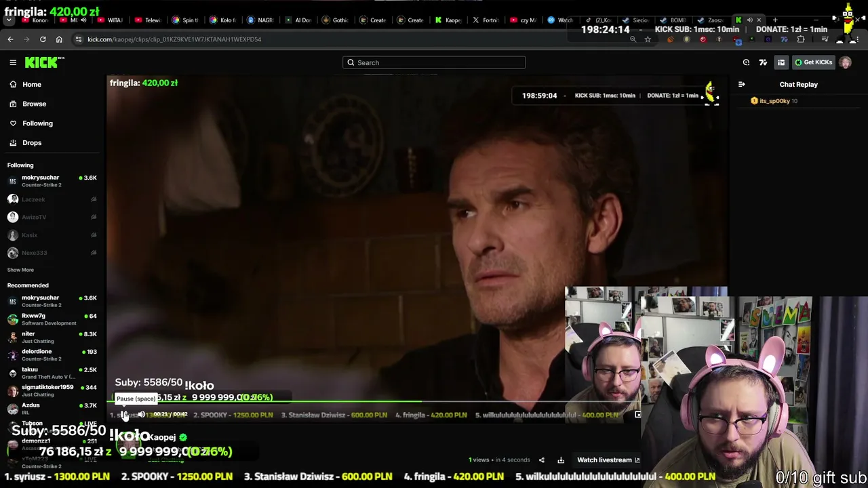Screen dimensions: 868x488
Task: Open AwizoTV channel in Following list
Action: pos(52,217)
